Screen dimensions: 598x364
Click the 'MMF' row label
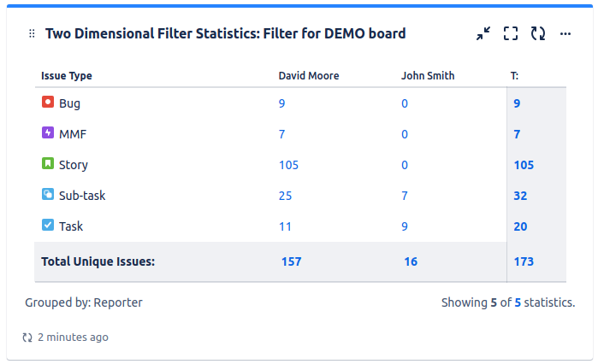click(73, 134)
